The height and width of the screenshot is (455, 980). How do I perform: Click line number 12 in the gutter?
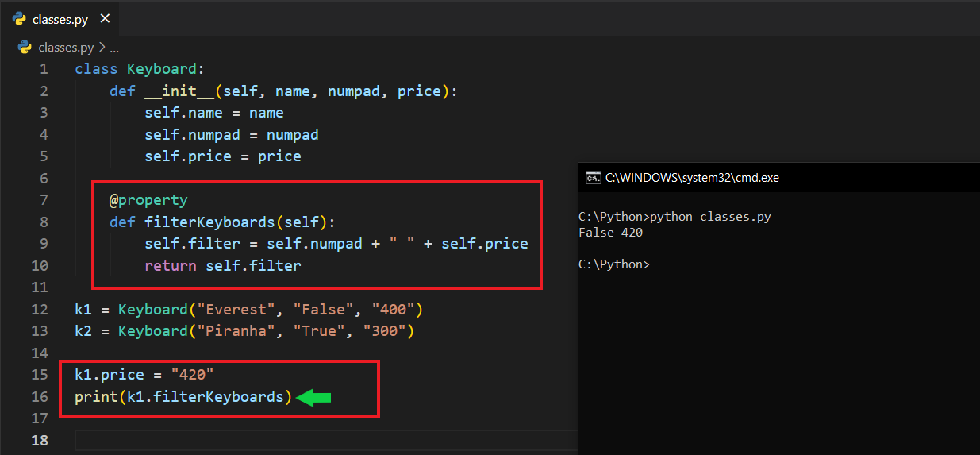[40, 309]
